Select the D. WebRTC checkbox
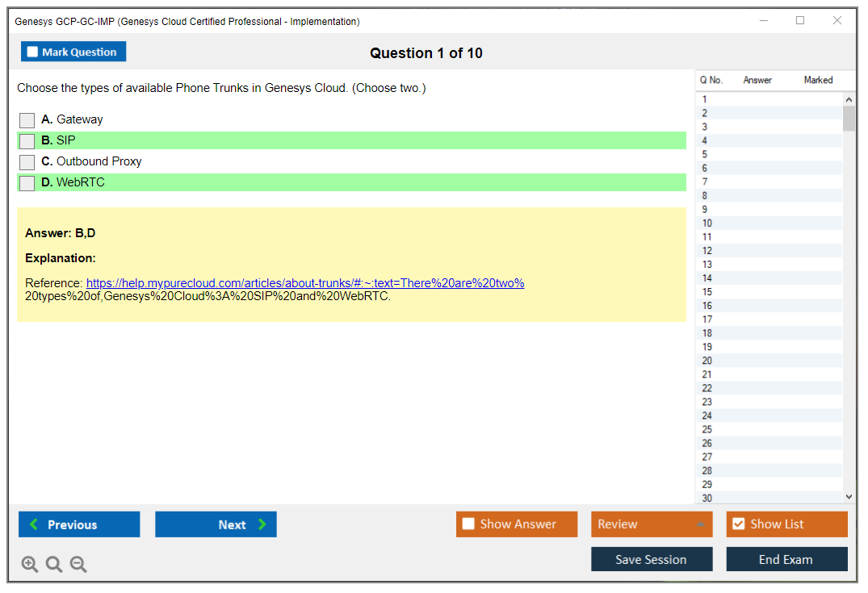Image resolution: width=868 pixels, height=593 pixels. coord(27,183)
